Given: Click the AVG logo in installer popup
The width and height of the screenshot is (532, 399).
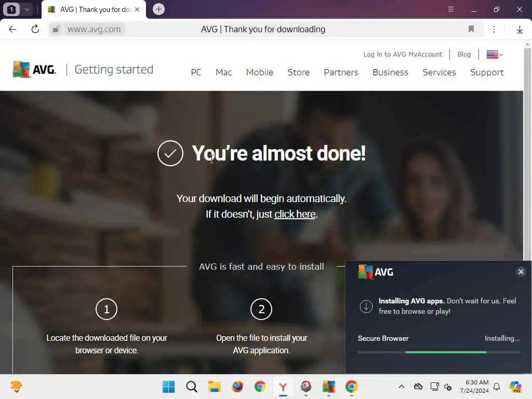Looking at the screenshot, I should click(376, 272).
